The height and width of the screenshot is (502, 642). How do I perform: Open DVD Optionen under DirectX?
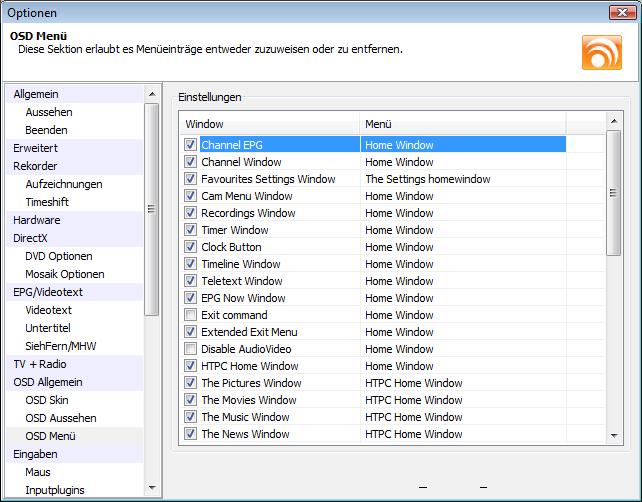coord(59,256)
